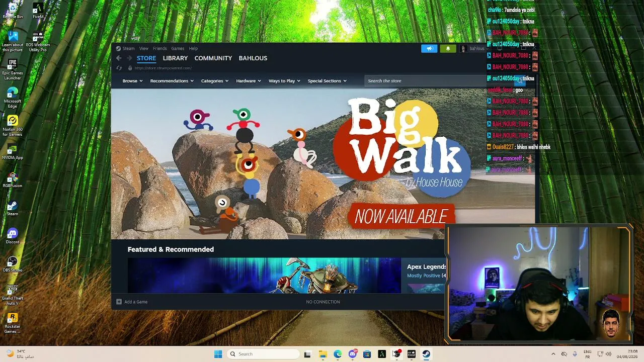Screen dimensions: 644x362
Task: Launch OBS Studio desktop shortcut
Action: click(x=13, y=264)
